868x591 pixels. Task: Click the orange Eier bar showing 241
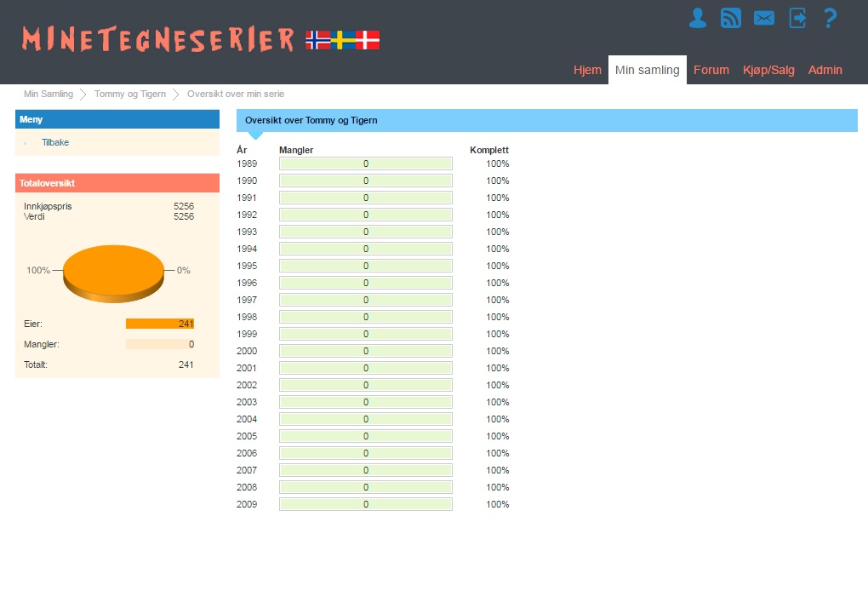click(x=160, y=324)
